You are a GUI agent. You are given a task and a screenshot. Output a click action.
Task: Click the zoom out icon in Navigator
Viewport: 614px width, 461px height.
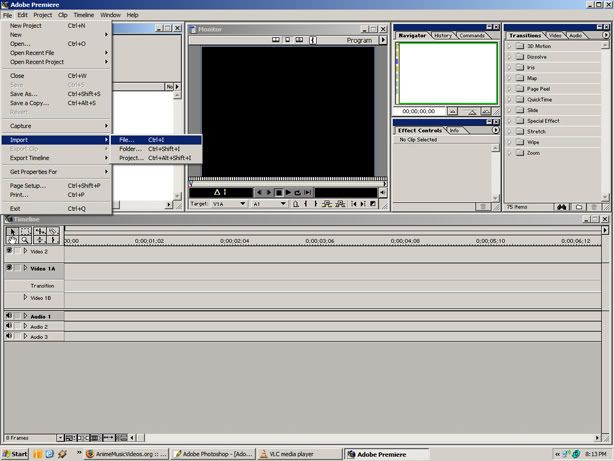point(452,111)
